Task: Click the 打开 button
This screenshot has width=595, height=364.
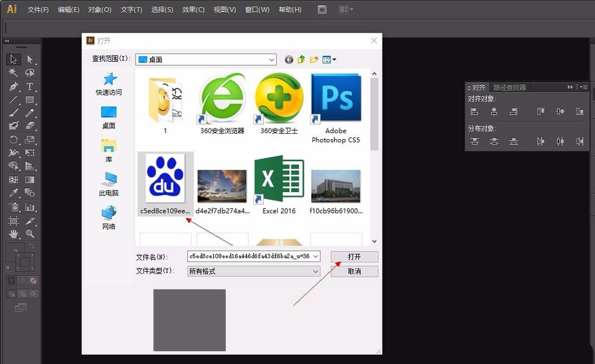Action: (355, 257)
